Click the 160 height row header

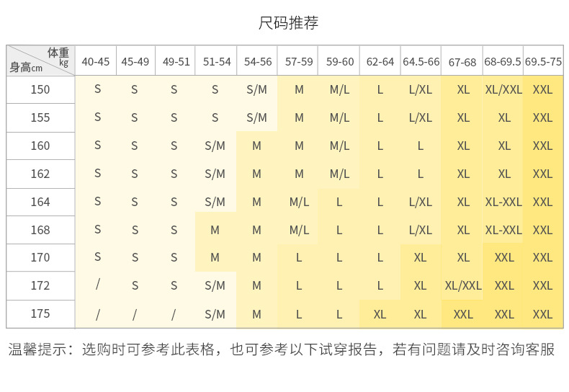(x=40, y=146)
